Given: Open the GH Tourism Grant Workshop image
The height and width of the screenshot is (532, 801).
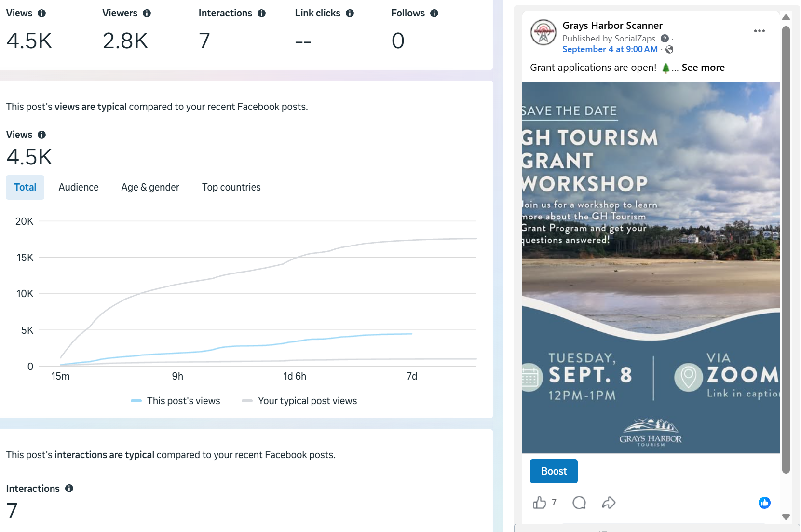Looking at the screenshot, I should (651, 268).
